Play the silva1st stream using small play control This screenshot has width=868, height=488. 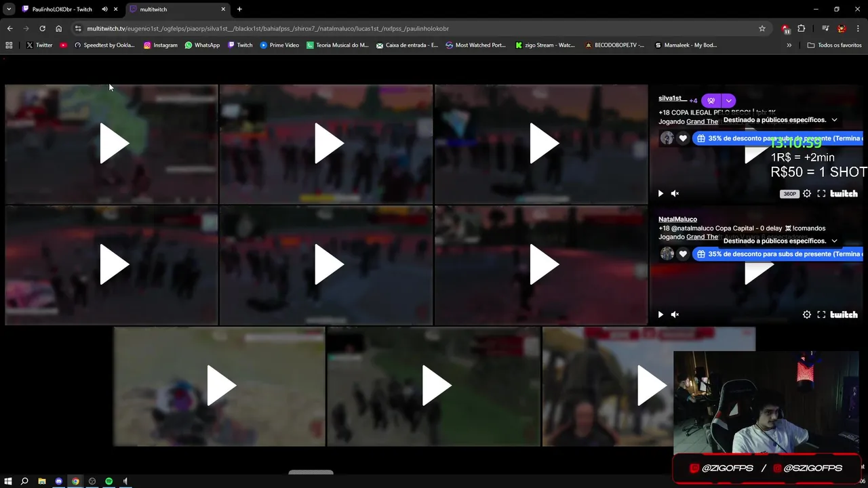coord(660,193)
